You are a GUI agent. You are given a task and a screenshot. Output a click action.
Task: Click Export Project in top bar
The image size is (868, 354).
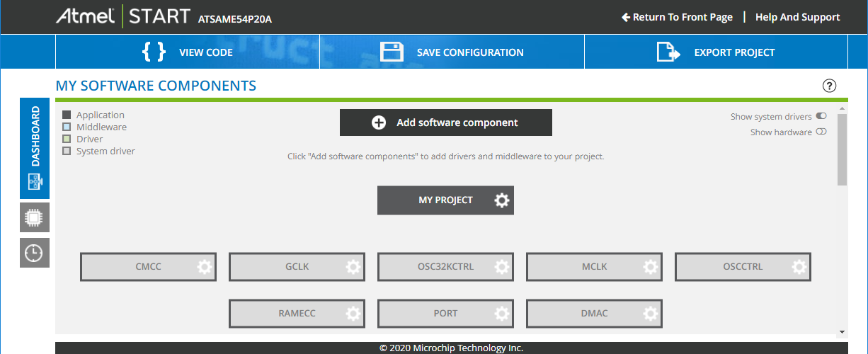pyautogui.click(x=716, y=52)
